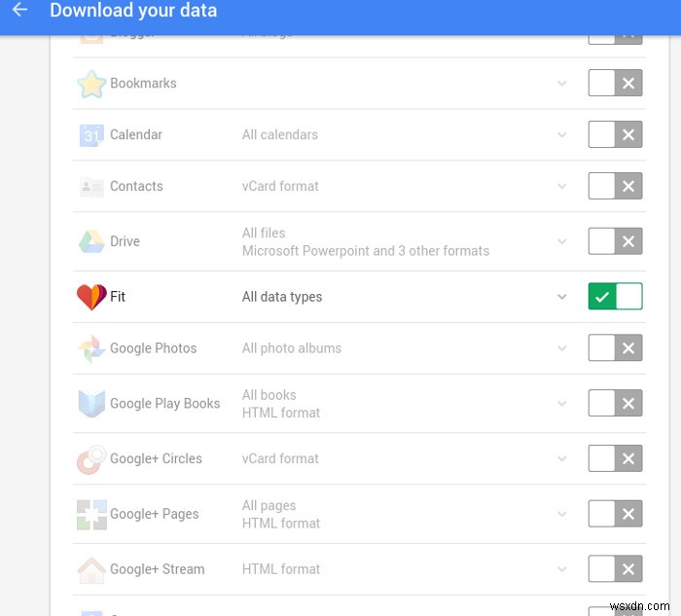Click the Google Photos pinwheel icon
The image size is (681, 616).
pos(91,348)
